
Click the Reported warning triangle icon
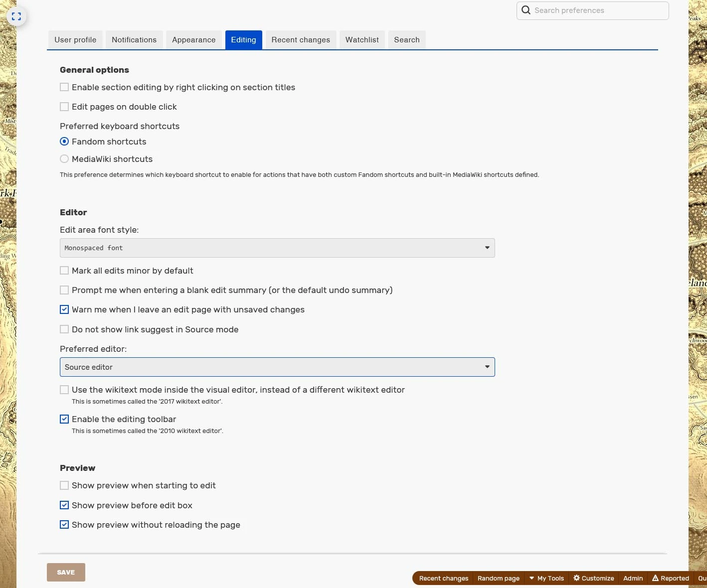(x=655, y=578)
